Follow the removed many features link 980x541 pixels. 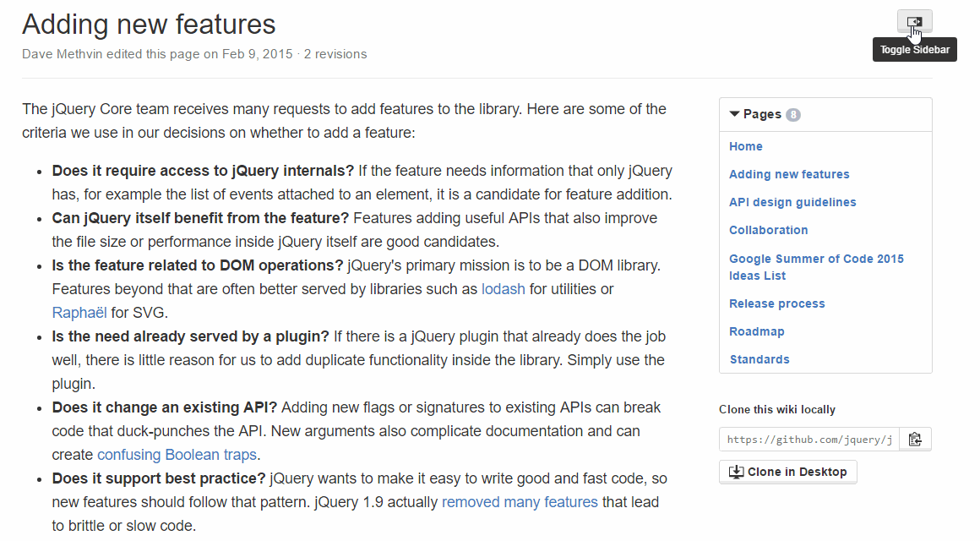coord(520,502)
